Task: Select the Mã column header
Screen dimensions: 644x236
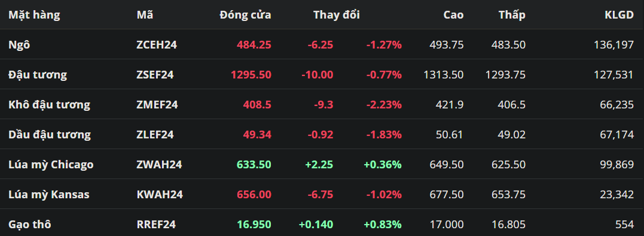Action: (145, 15)
